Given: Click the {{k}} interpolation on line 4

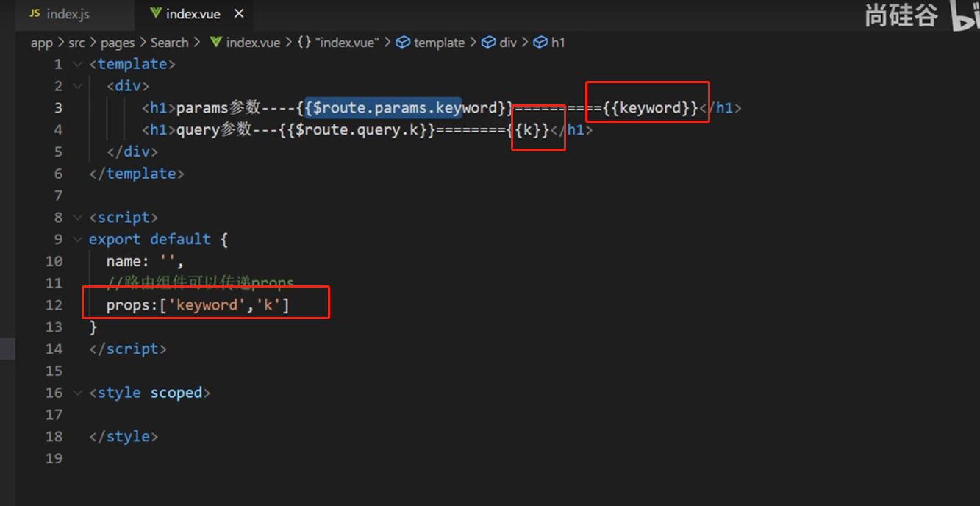Looking at the screenshot, I should pos(529,130).
